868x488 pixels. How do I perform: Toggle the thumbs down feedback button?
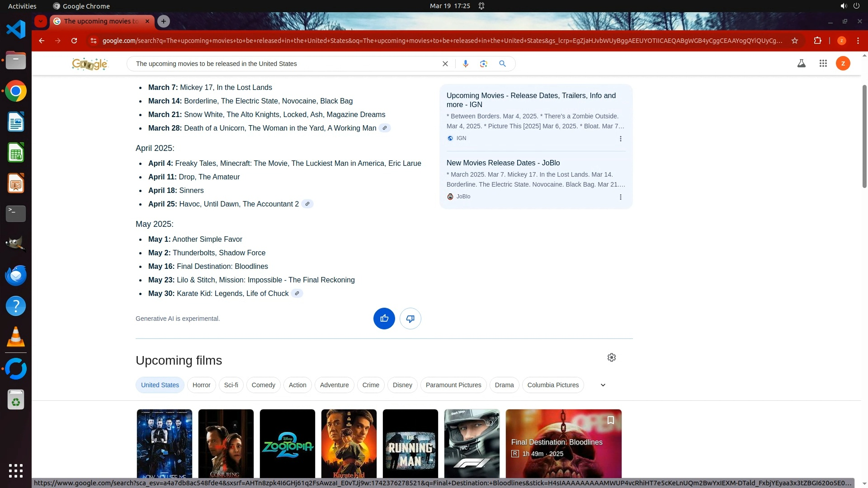(x=410, y=319)
